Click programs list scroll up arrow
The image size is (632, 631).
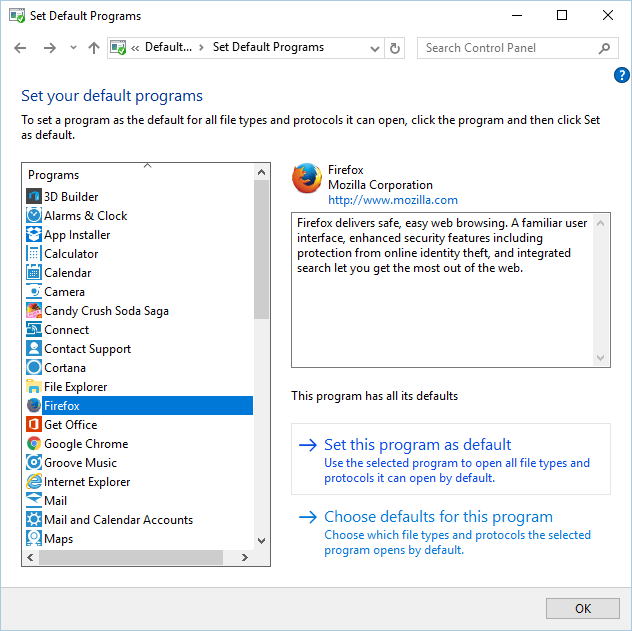point(261,172)
